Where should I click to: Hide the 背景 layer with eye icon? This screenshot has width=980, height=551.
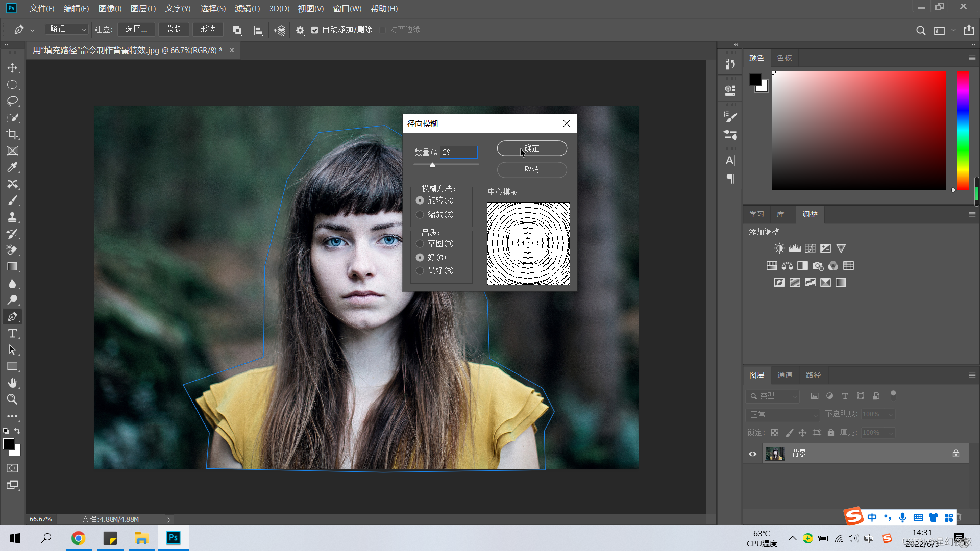click(x=752, y=454)
